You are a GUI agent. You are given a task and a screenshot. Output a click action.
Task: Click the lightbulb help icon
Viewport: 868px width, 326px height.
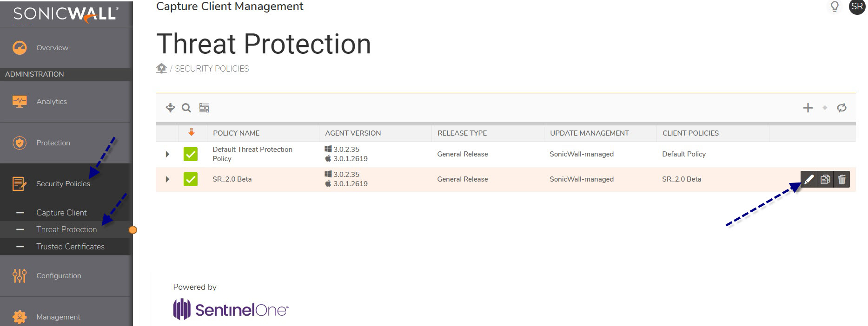tap(835, 7)
